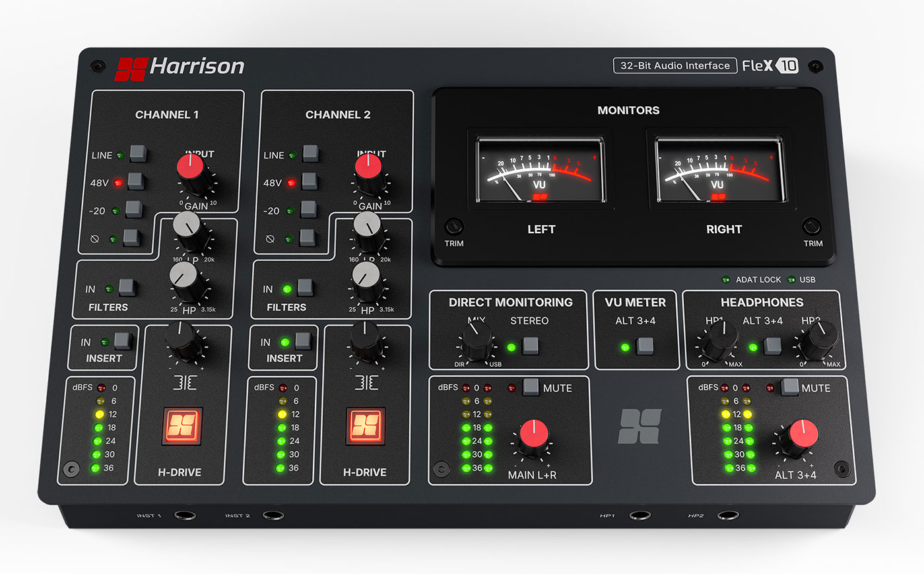
Task: Enable Channel 1 48V phantom power button
Action: (x=136, y=181)
